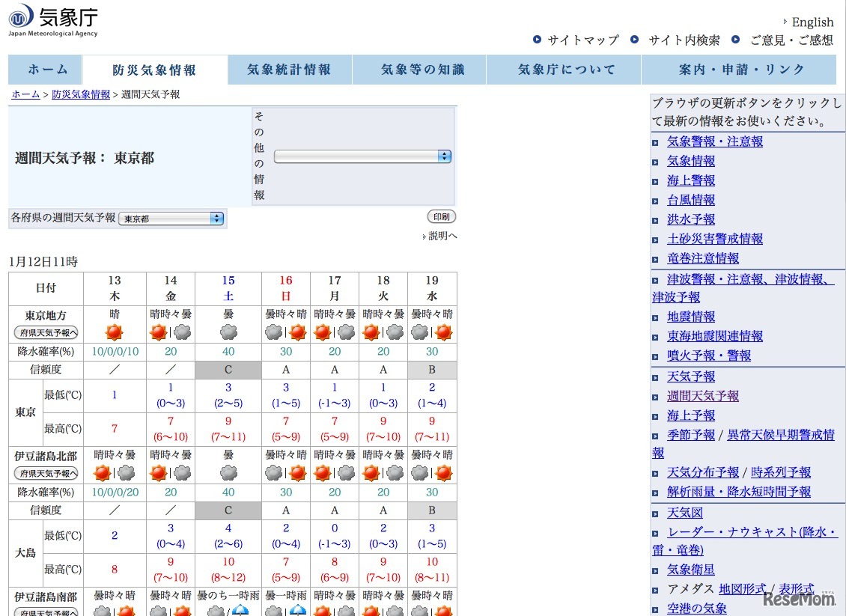Open the 気象統計情報 tab

pos(289,70)
